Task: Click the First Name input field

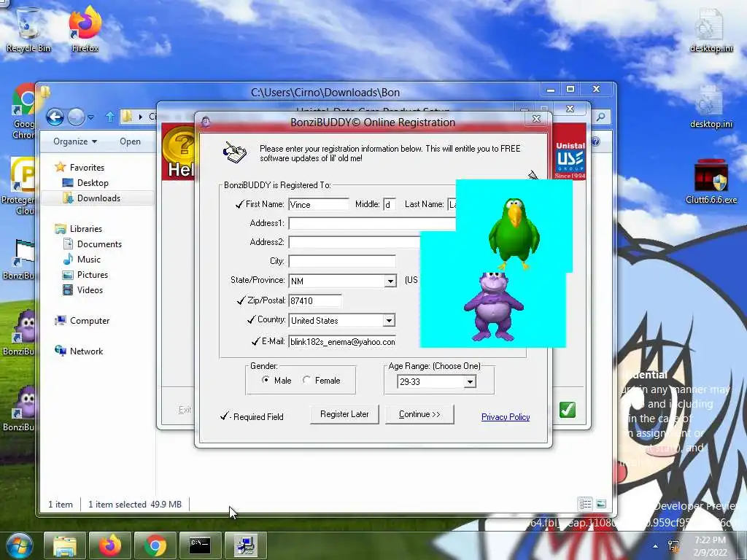Action: [319, 204]
